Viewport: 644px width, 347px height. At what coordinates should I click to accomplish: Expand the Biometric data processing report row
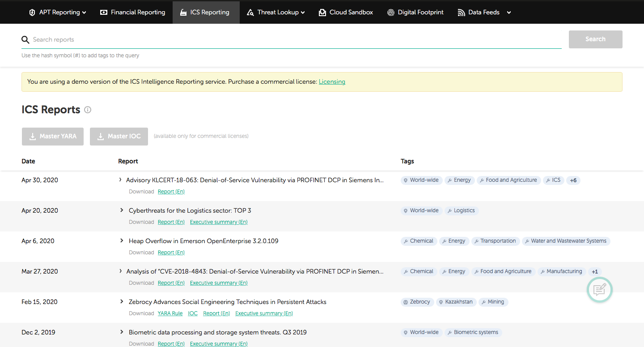click(121, 332)
